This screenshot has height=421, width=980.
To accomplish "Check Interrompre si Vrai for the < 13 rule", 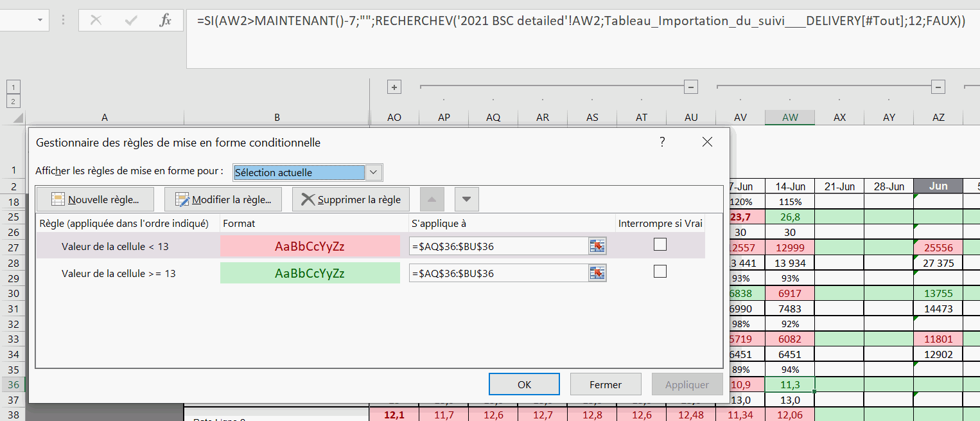I will click(x=660, y=244).
